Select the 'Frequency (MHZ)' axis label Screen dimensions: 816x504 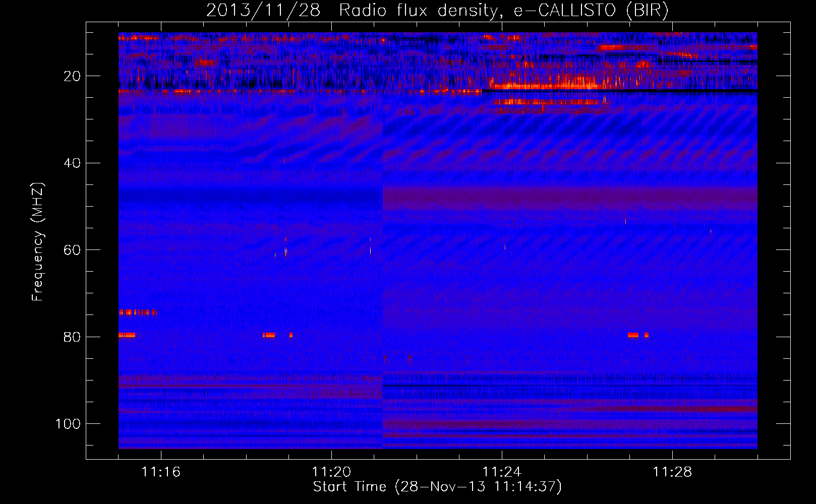click(x=38, y=242)
